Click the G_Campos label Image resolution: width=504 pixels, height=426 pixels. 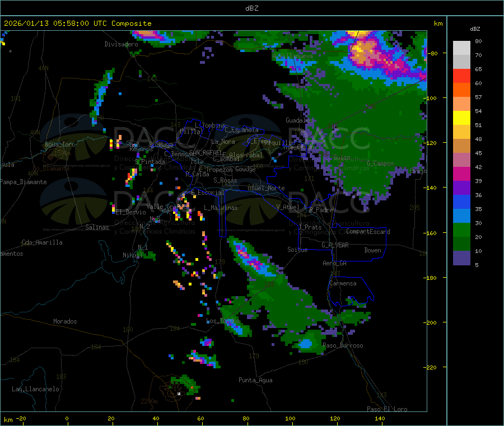380,163
